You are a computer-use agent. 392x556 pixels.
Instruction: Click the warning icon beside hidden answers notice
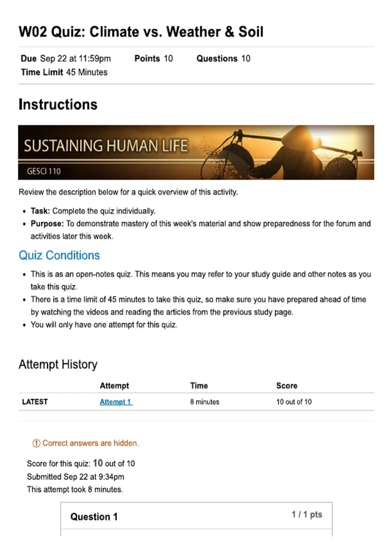click(36, 443)
